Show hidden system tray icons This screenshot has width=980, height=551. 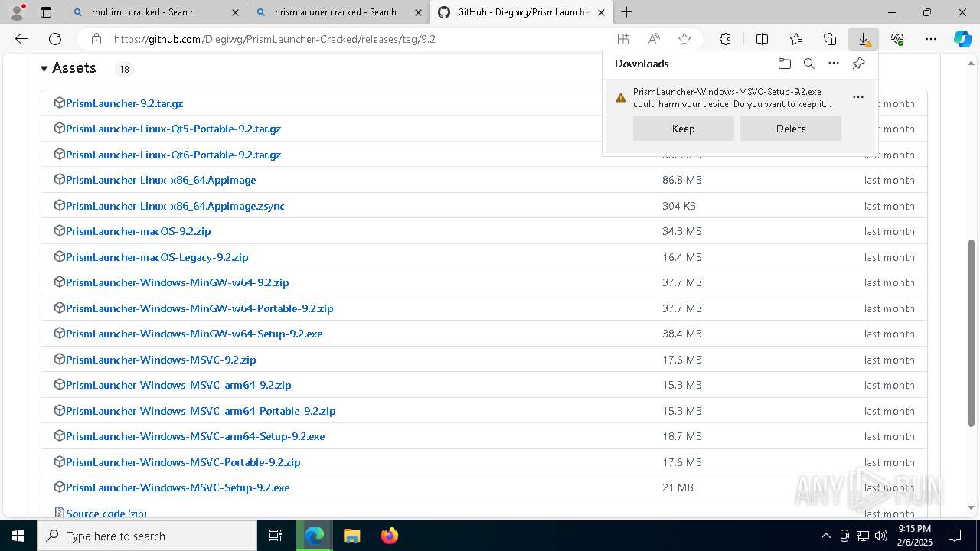coord(825,536)
